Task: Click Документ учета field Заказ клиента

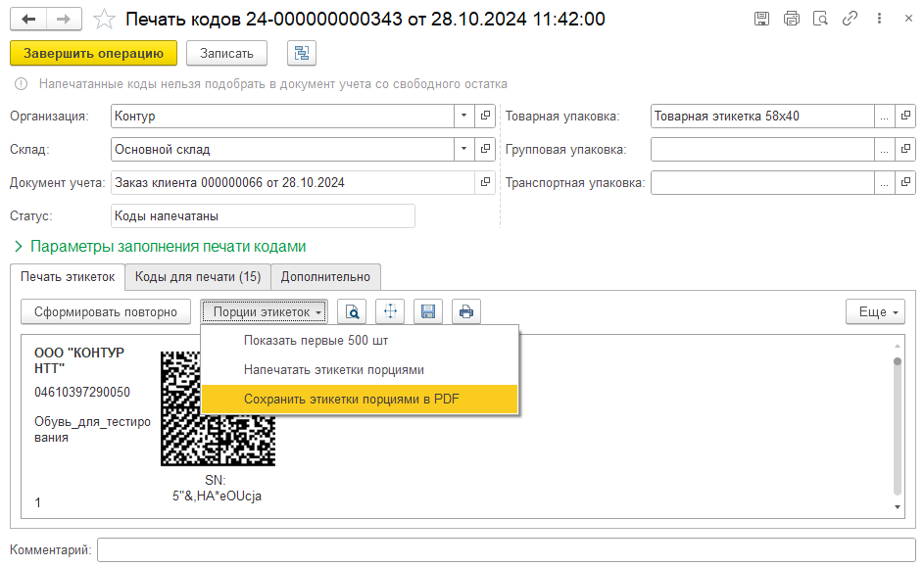Action: click(293, 182)
